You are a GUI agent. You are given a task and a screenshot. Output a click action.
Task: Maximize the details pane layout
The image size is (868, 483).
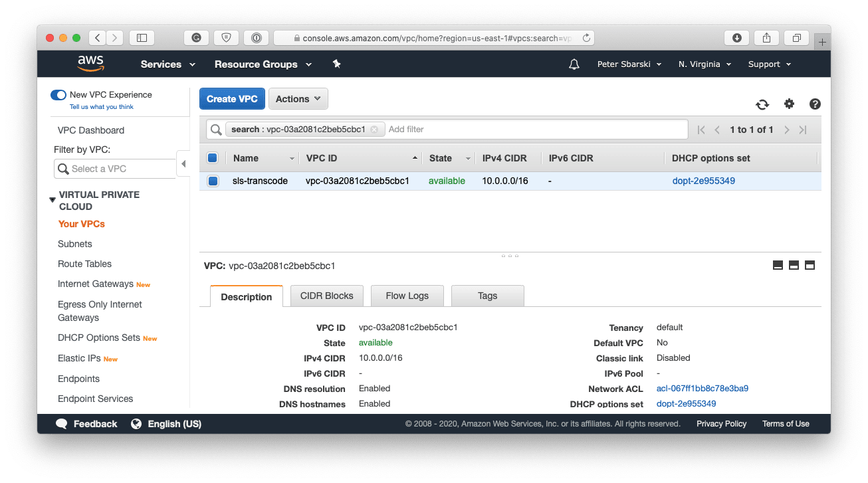(810, 265)
